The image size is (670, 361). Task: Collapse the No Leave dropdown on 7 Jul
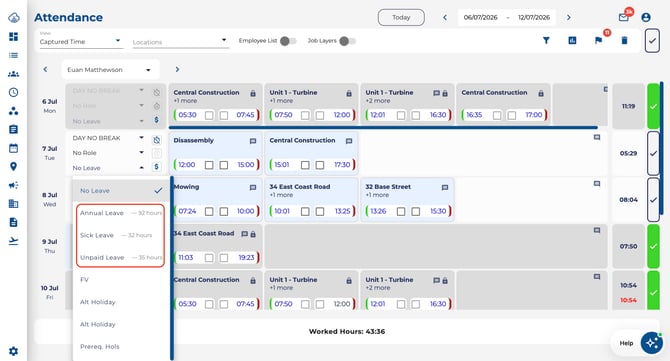click(x=108, y=168)
